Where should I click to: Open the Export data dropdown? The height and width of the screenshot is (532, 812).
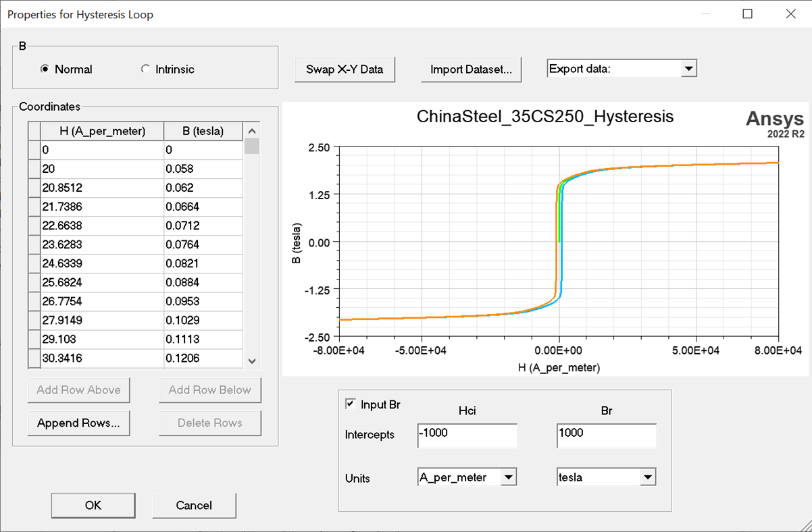tap(688, 68)
